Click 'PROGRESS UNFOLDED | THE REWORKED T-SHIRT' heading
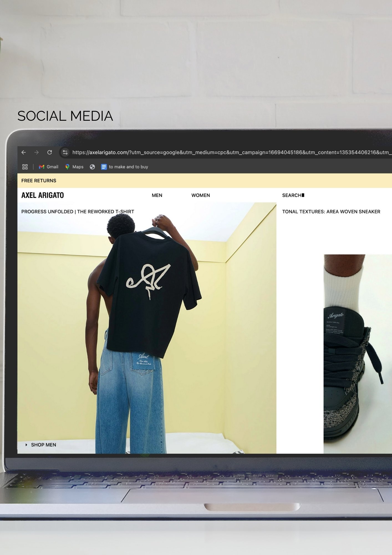392x555 pixels. pyautogui.click(x=78, y=212)
